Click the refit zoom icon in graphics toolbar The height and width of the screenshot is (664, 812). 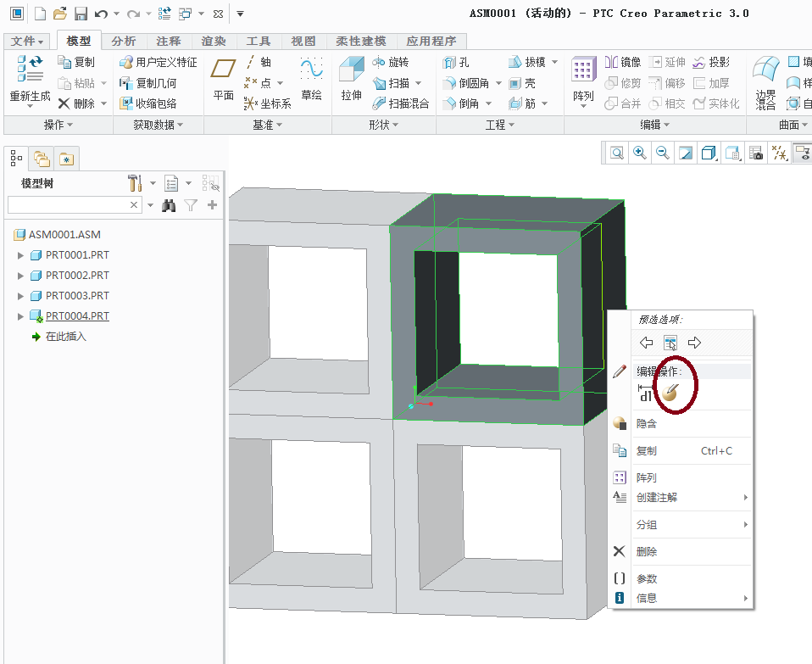(617, 153)
